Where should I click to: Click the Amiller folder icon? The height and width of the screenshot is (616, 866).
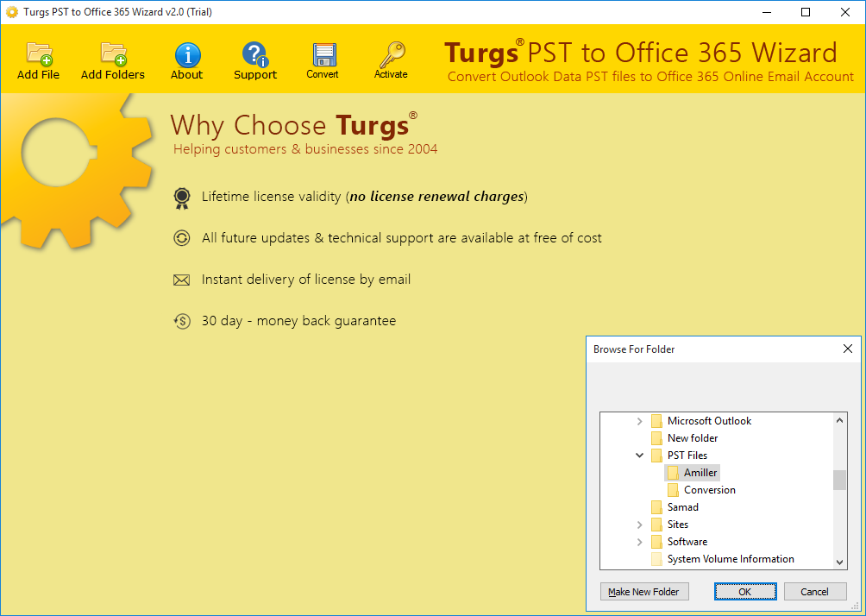tap(674, 473)
